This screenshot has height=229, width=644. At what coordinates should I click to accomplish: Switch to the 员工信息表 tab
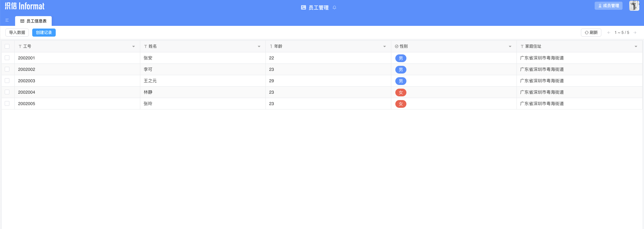(33, 21)
